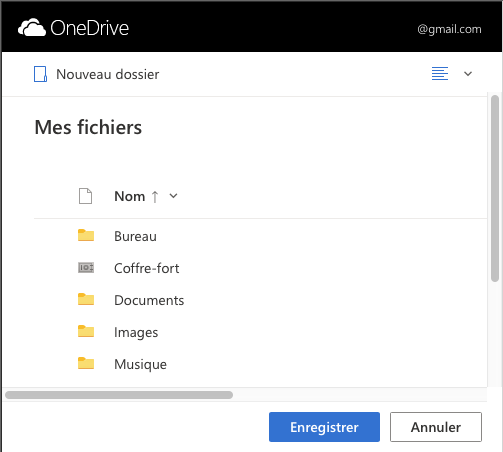Create a folder with Nouveau dossier
This screenshot has width=503, height=452.
pyautogui.click(x=108, y=74)
